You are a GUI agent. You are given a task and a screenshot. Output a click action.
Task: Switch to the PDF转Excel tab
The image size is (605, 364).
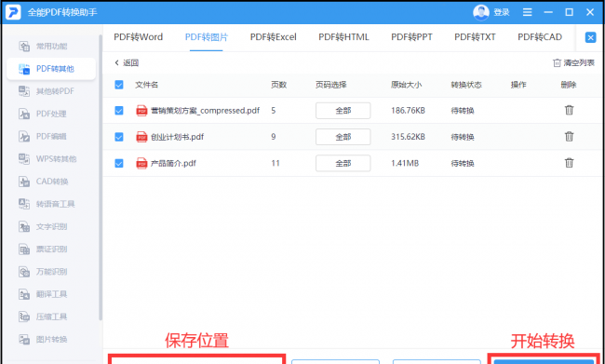point(273,37)
